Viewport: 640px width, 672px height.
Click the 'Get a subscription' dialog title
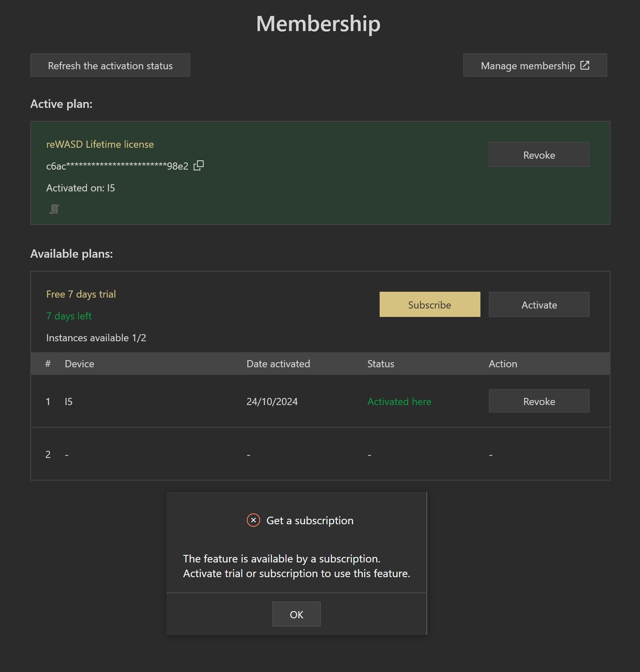(x=310, y=520)
